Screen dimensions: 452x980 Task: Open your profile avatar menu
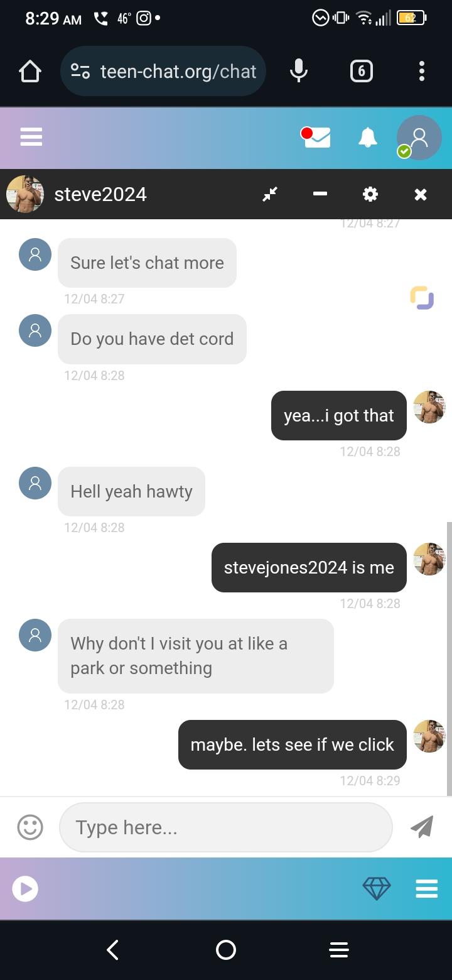[419, 138]
